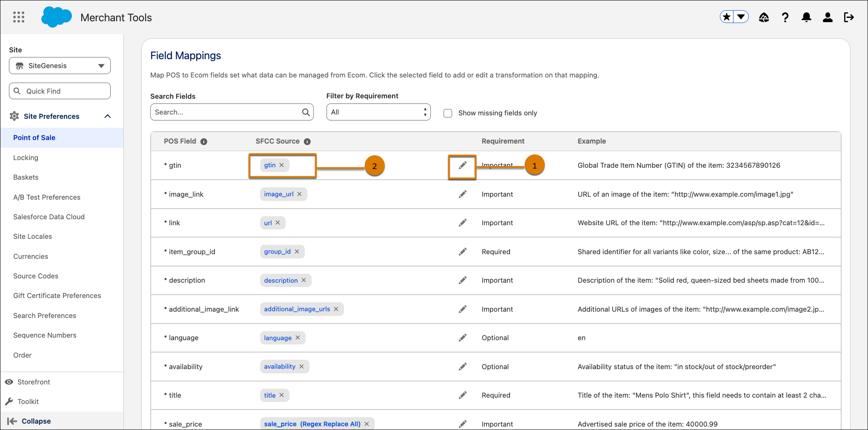Remove the image_url mapping pill
This screenshot has width=868, height=430.
pos(299,194)
